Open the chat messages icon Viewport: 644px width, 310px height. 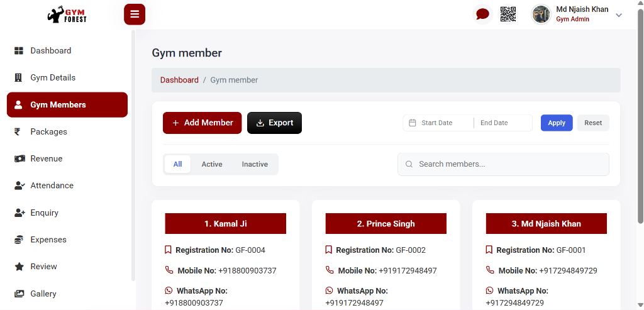(x=482, y=14)
